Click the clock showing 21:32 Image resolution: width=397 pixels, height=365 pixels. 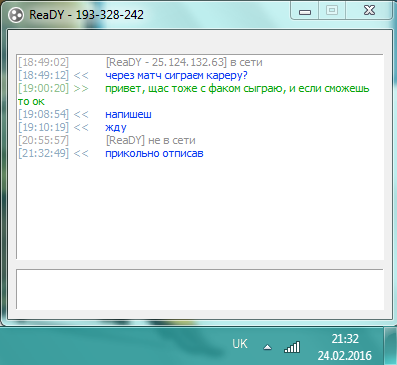[345, 339]
